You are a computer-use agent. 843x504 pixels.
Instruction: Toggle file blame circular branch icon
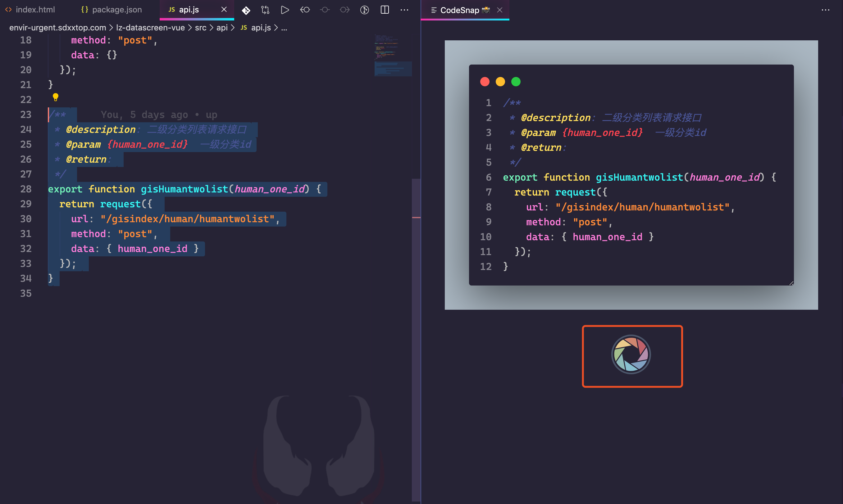(364, 10)
